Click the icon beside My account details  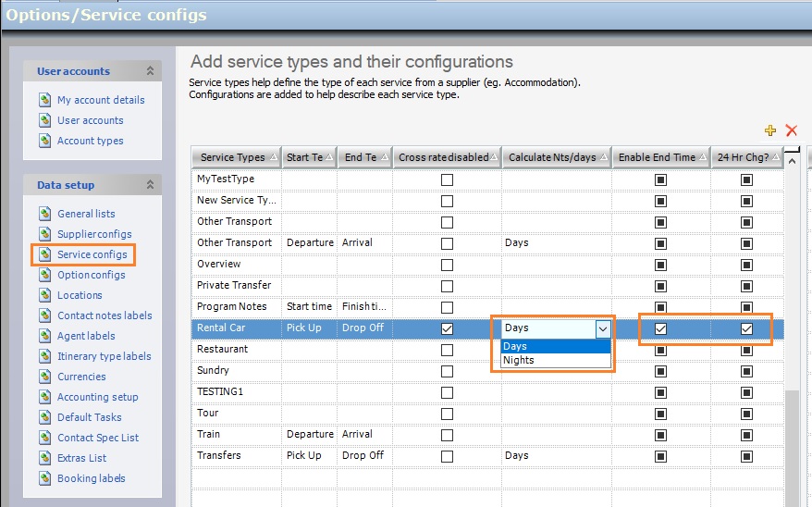point(45,100)
